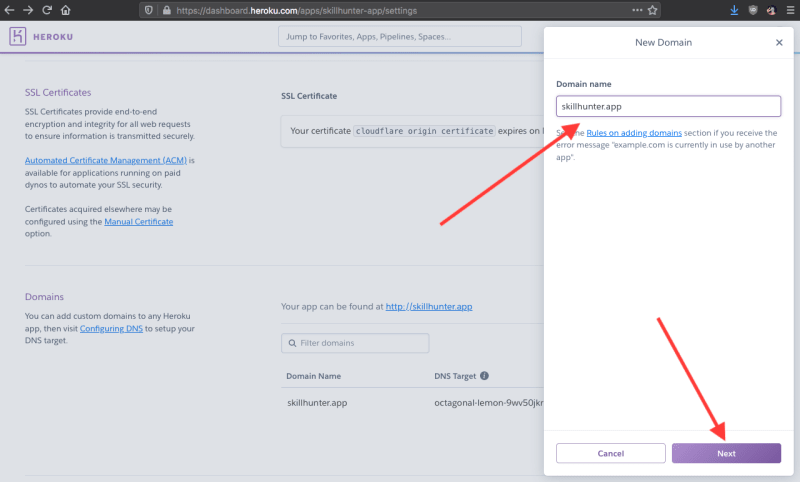Click the browser URL address bar
800x482 pixels.
(x=400, y=10)
